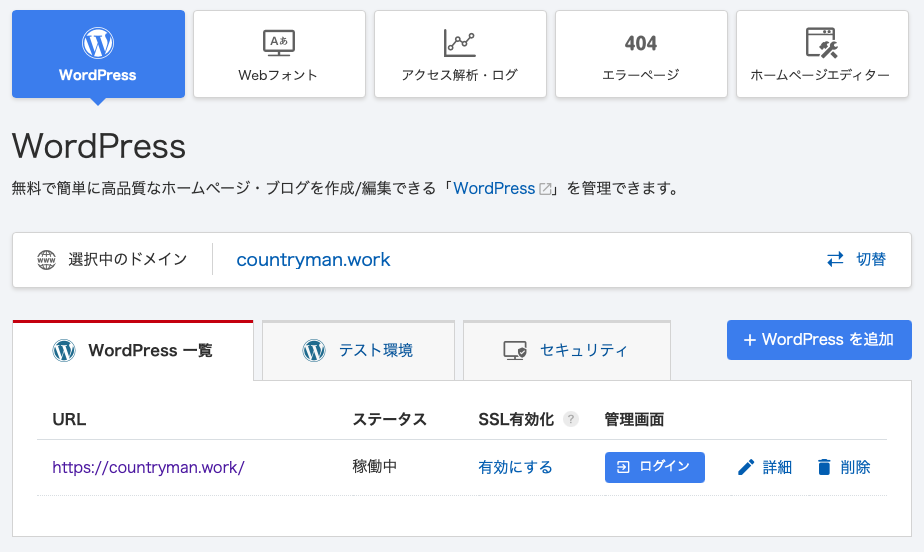Click 有効にする to enable SSL
Screen dimensions: 924x552
[516, 467]
